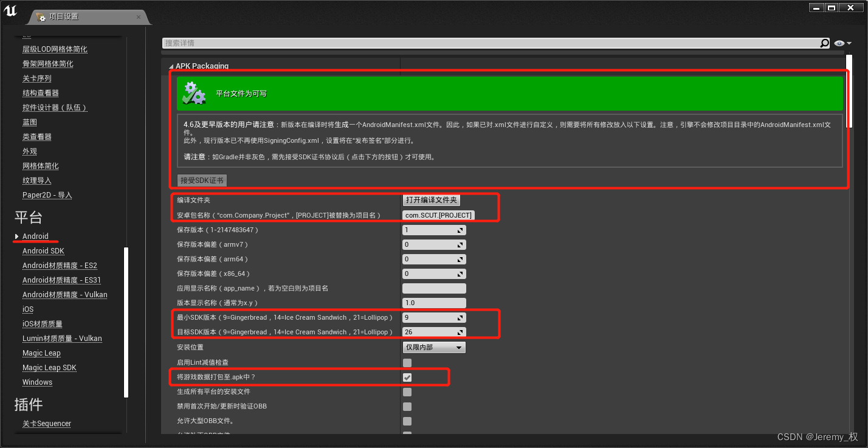Open 控件设计器（队伍） settings
868x448 pixels.
tap(55, 108)
